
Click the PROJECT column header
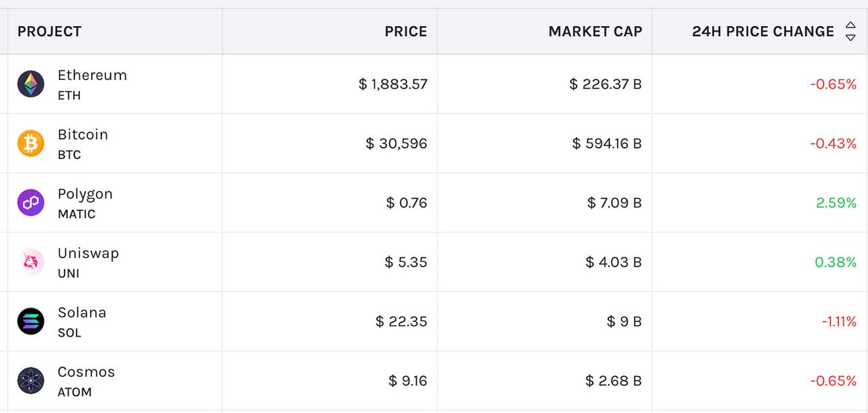pos(49,32)
